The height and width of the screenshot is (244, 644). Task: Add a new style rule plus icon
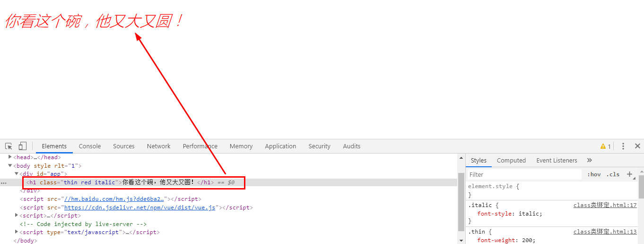click(x=630, y=174)
